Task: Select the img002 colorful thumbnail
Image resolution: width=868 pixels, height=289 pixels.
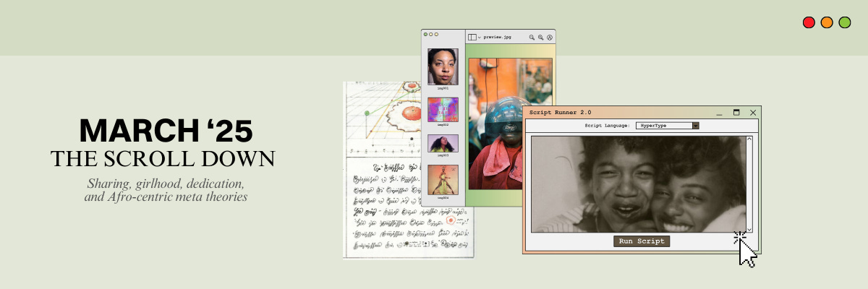Action: tap(443, 110)
